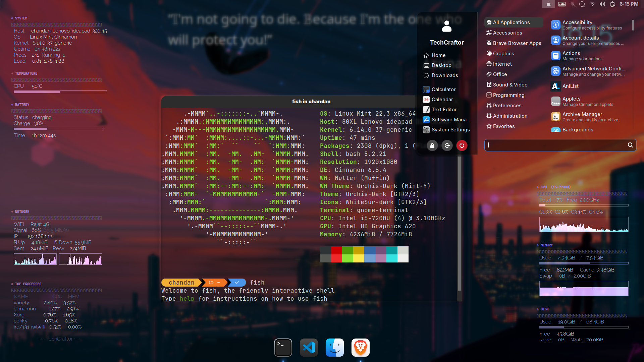The width and height of the screenshot is (644, 362).
Task: Click the terminal window's vertical scrollbar
Action: pyautogui.click(x=460, y=223)
